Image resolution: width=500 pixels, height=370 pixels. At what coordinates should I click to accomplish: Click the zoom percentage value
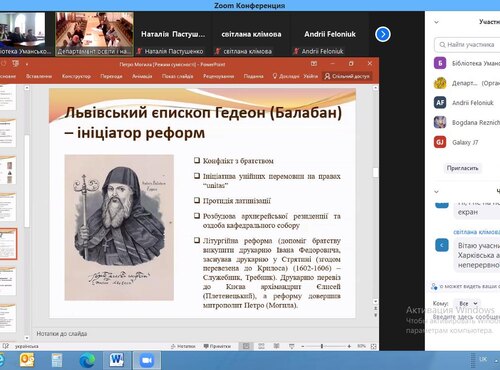click(361, 346)
